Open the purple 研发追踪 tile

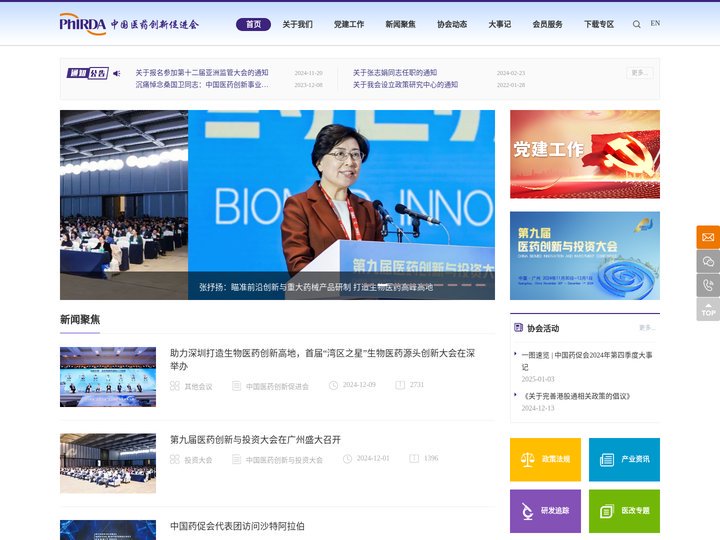[545, 511]
